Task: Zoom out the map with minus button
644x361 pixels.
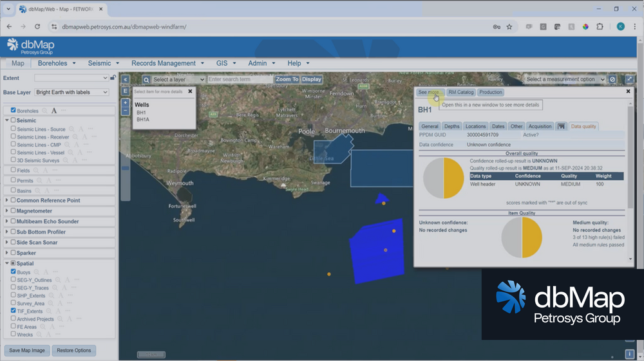Action: pyautogui.click(x=126, y=110)
